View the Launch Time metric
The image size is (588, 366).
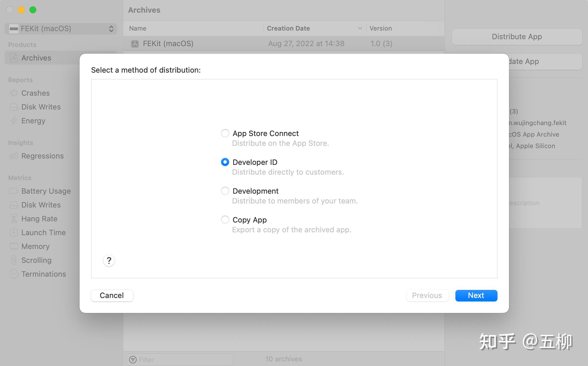[x=43, y=232]
